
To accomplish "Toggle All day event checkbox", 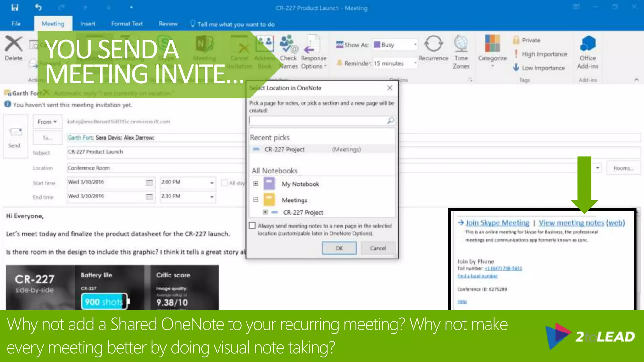I will pos(225,183).
